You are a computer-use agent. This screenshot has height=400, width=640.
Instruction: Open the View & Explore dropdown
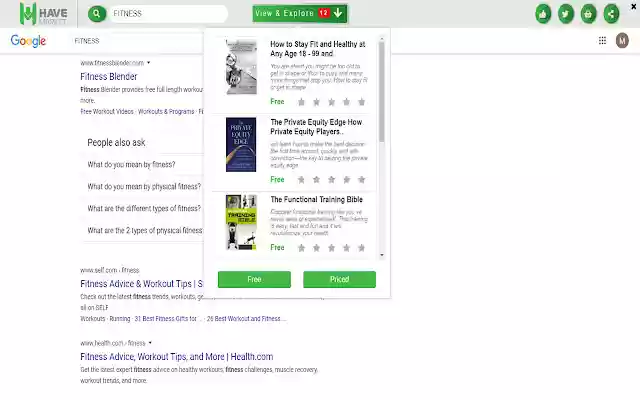click(x=300, y=13)
